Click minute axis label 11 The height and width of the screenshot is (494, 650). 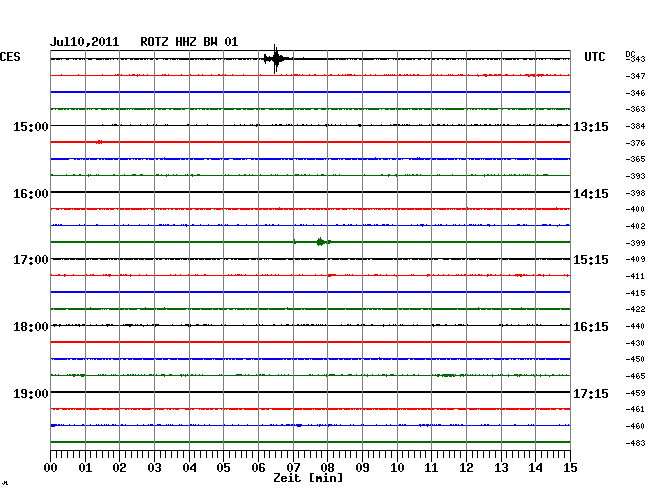(x=431, y=468)
